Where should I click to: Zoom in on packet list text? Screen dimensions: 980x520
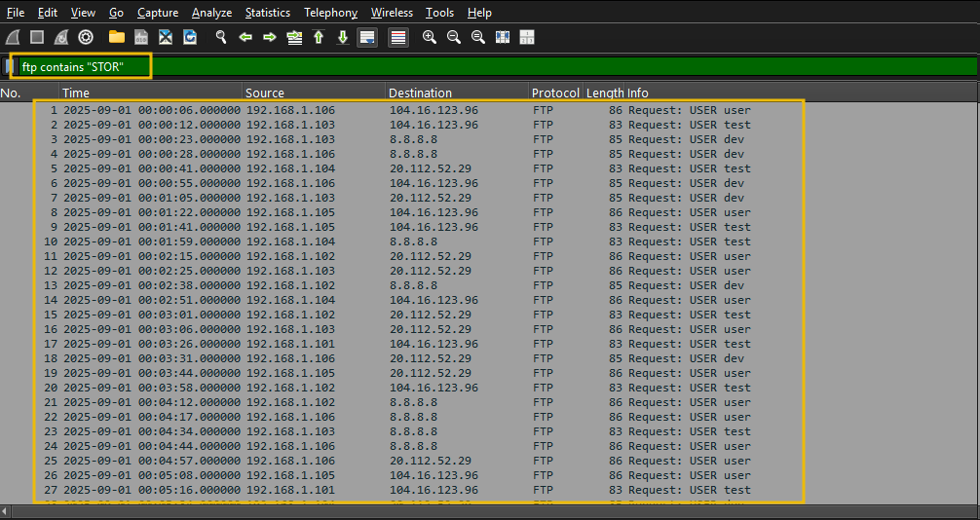(430, 38)
